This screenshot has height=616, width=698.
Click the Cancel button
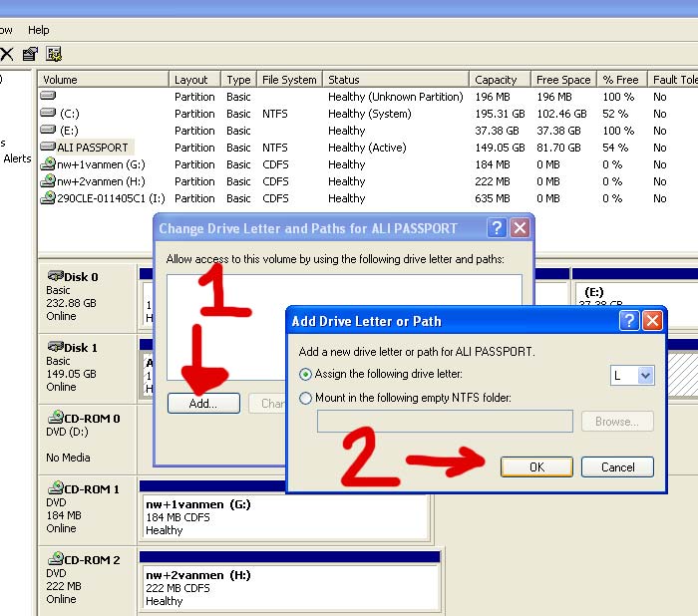[x=617, y=466]
